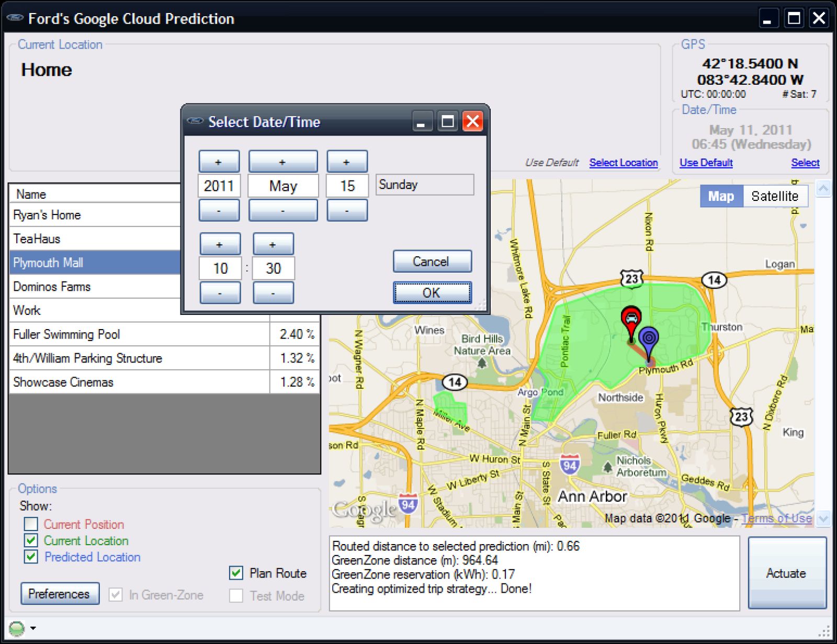
Task: Disable the Plan Route checkbox
Action: [x=235, y=573]
